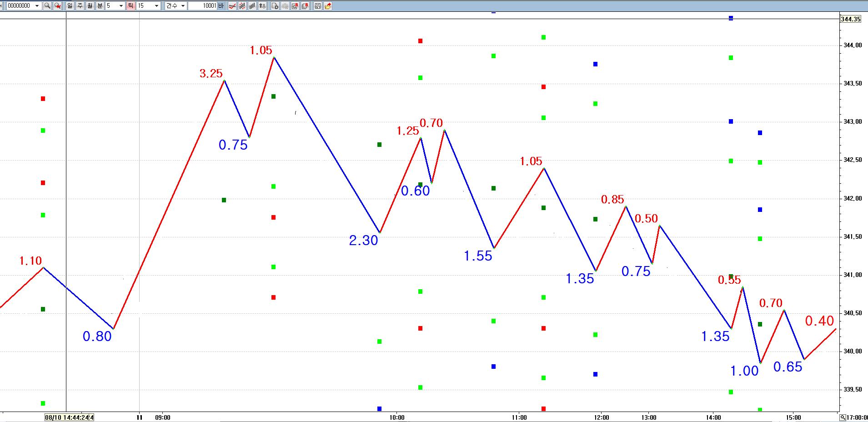Click the floppy disk save icon
Image resolution: width=868 pixels, height=422 pixels.
click(318, 6)
